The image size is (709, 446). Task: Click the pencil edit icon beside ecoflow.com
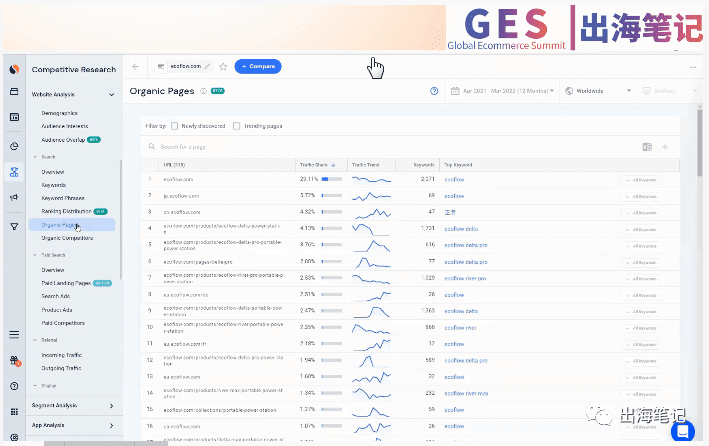tap(208, 66)
